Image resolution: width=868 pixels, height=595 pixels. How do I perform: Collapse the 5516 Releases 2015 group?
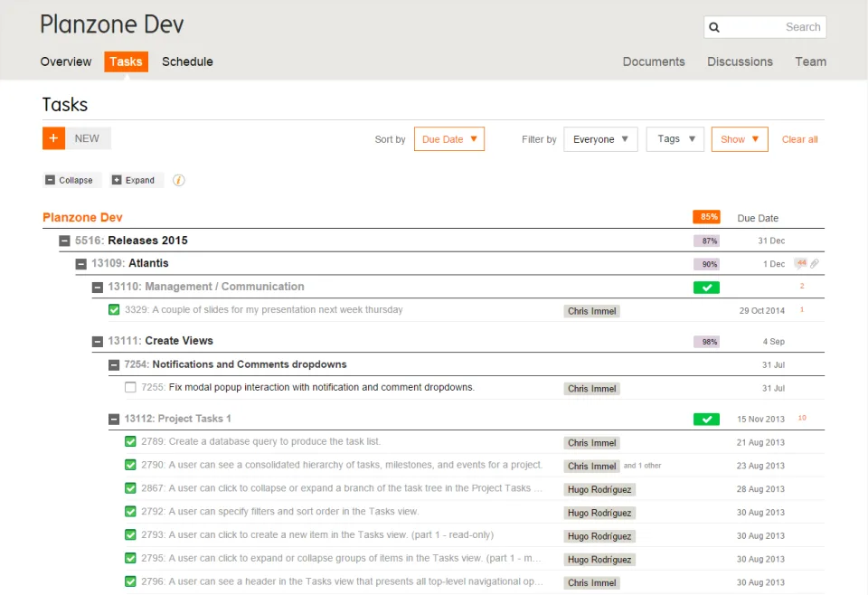point(65,241)
